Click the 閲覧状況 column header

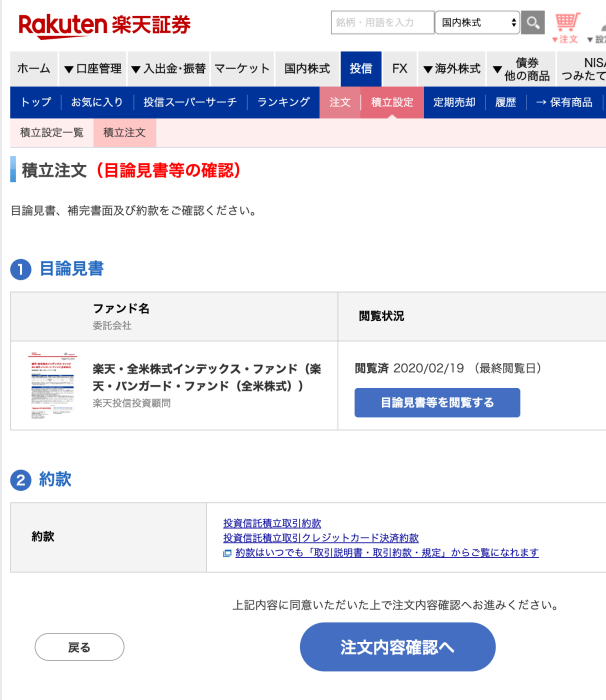[381, 316]
